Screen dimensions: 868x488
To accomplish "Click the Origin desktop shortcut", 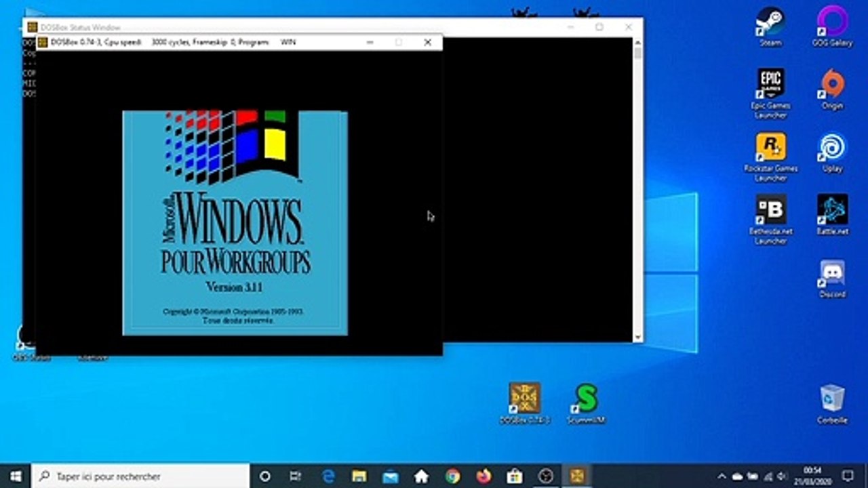I will tap(832, 89).
